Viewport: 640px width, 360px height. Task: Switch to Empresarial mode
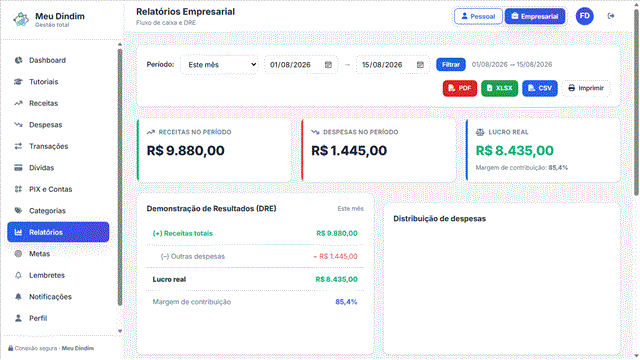tap(535, 16)
